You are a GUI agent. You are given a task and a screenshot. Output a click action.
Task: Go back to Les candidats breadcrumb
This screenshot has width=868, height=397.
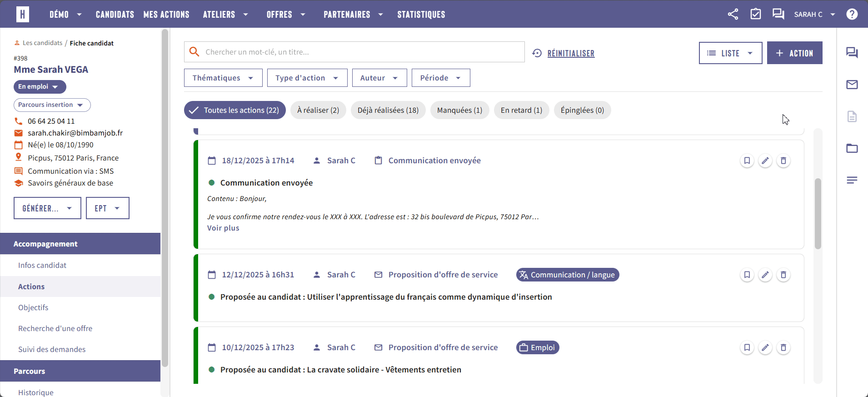[42, 43]
